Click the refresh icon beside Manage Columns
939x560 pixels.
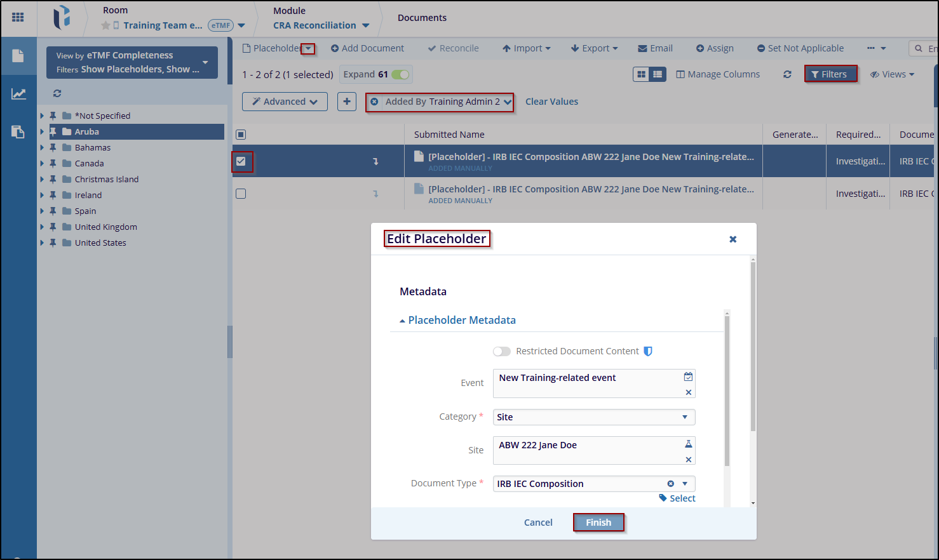pyautogui.click(x=787, y=74)
